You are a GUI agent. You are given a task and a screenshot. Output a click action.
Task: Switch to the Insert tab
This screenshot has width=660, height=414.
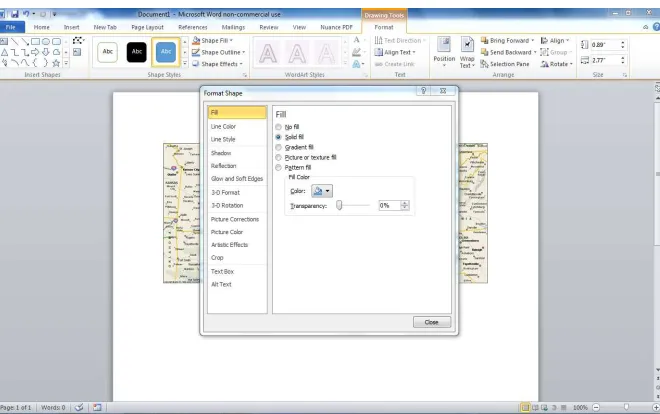point(72,27)
